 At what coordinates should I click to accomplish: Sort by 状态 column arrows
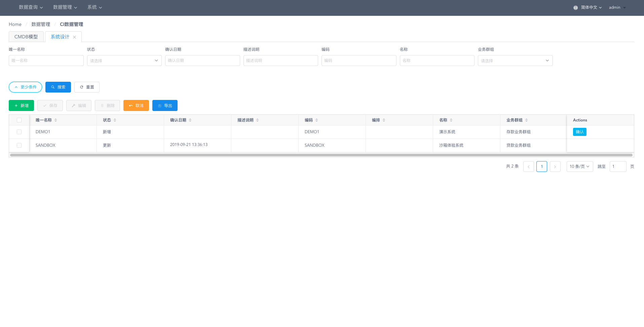[115, 120]
